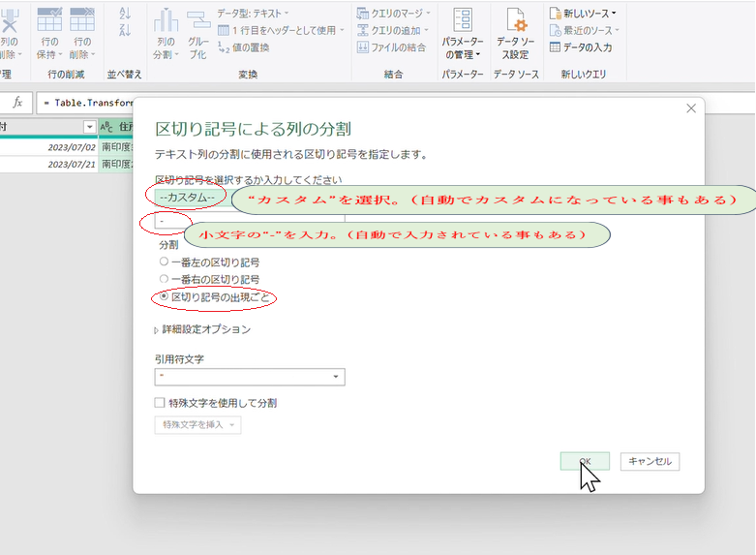Select right-most delimiter (一番右の区切り記号) option
Viewport: 756px width, 555px height.
click(209, 279)
